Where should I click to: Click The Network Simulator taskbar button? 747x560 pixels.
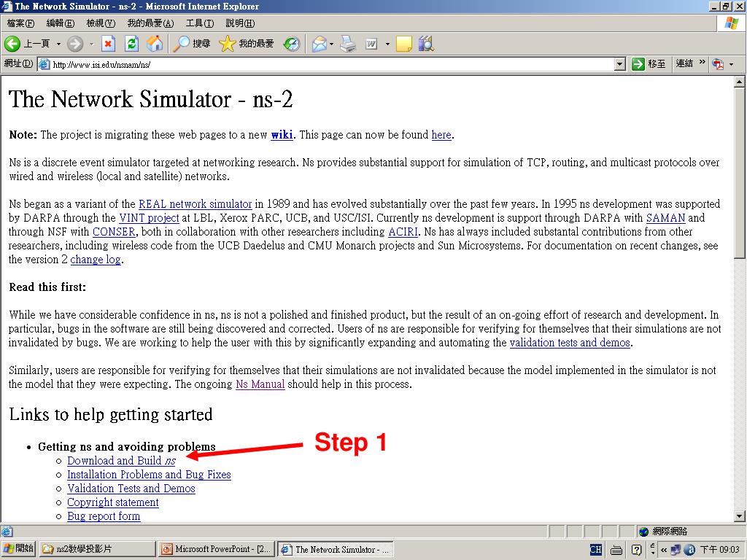pyautogui.click(x=336, y=549)
